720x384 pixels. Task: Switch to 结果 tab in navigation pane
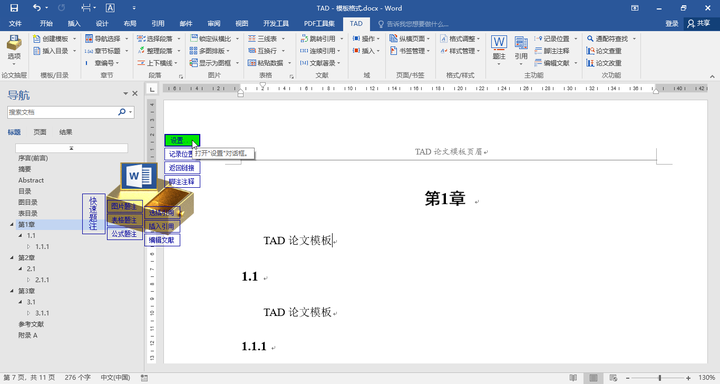pos(66,132)
